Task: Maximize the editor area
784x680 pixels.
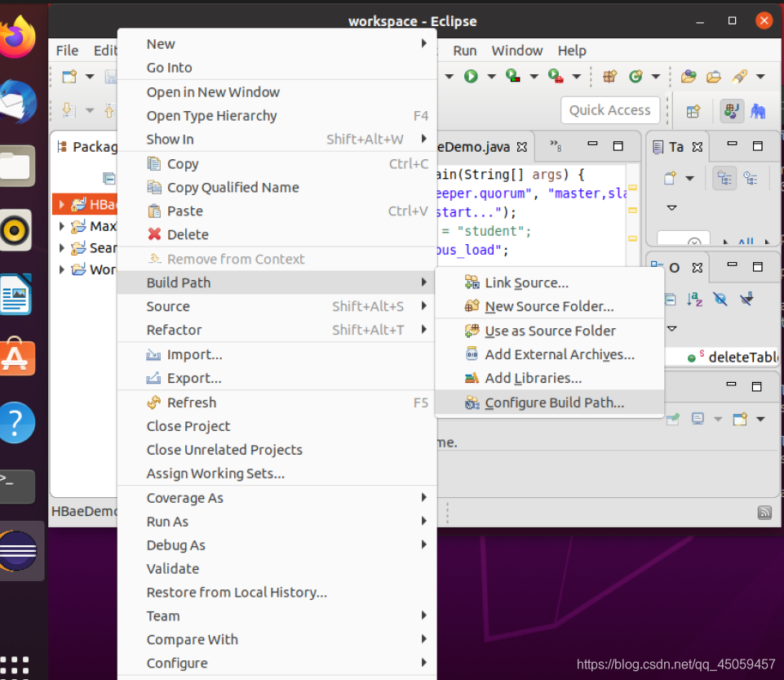Action: (x=618, y=145)
